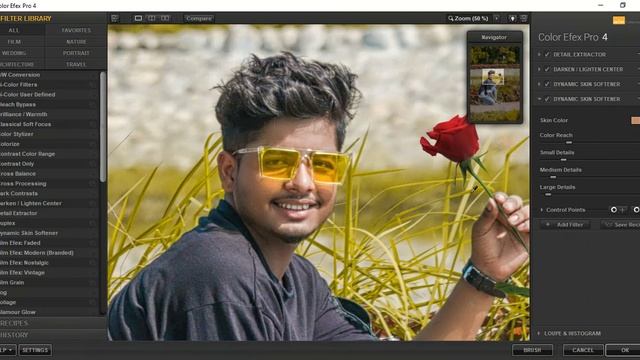This screenshot has width=640, height=360.
Task: Toggle the right panel visibility icon
Action: pyautogui.click(x=524, y=18)
